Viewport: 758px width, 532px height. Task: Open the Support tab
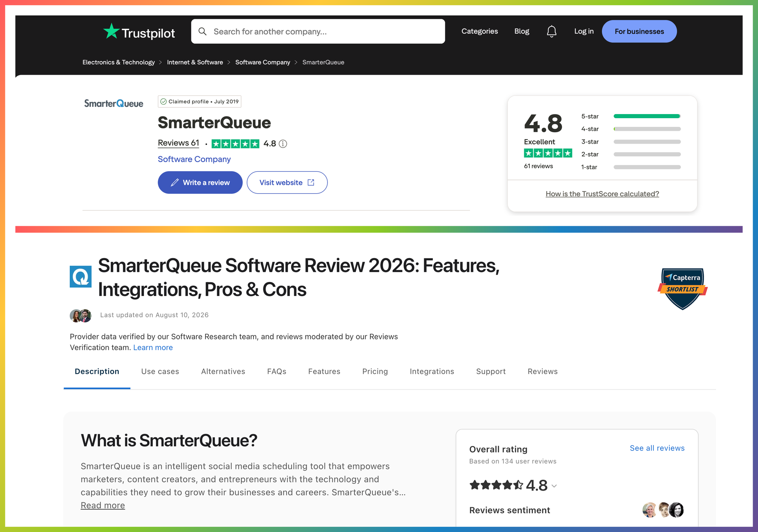[491, 372]
